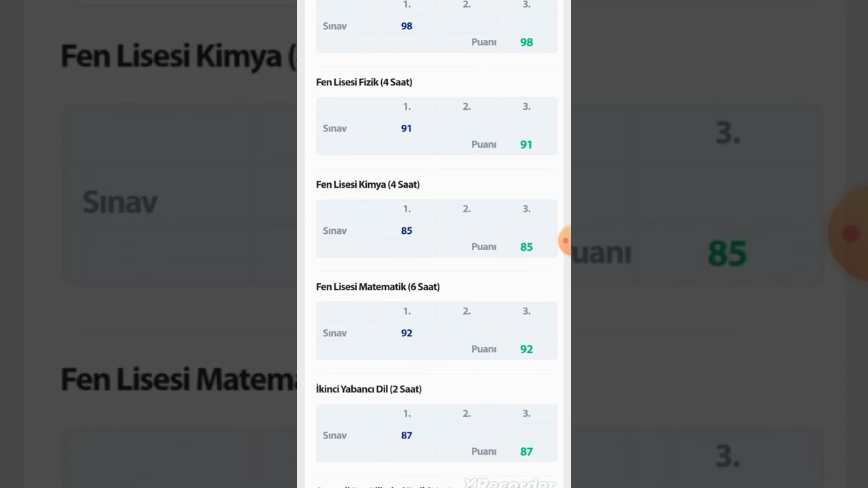Click Matematik first exam score 92

click(x=406, y=333)
